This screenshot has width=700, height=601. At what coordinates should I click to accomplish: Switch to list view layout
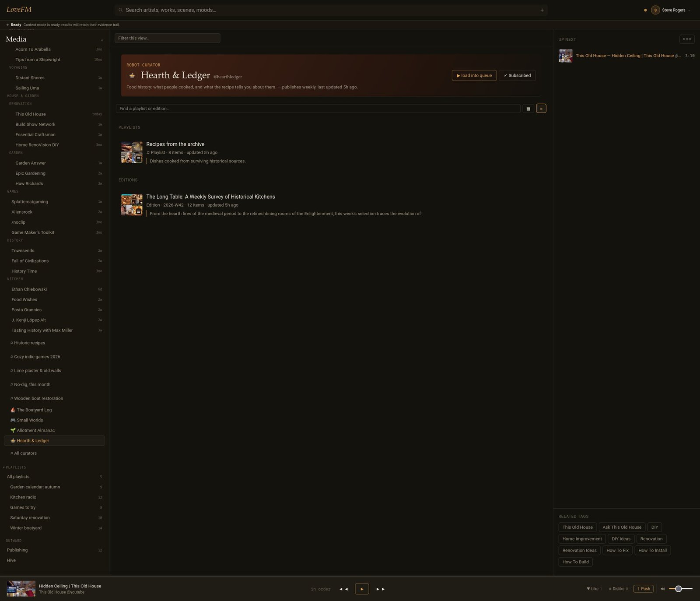pyautogui.click(x=541, y=109)
